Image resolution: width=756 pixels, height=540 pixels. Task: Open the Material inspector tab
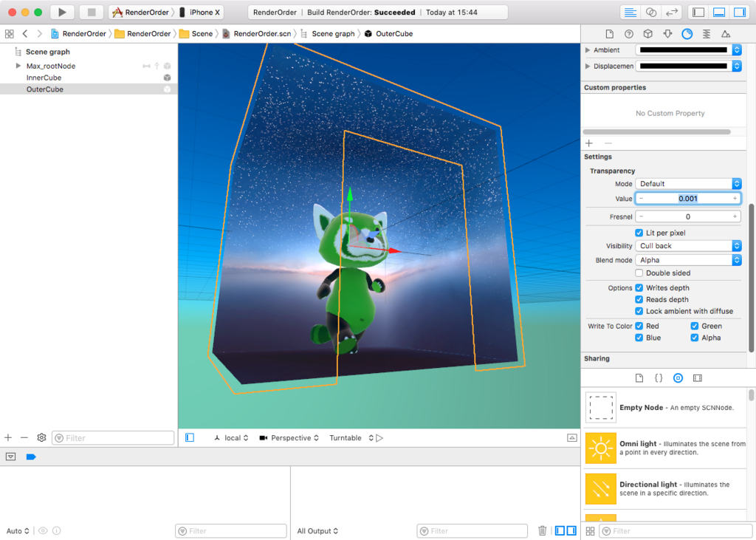coord(687,34)
